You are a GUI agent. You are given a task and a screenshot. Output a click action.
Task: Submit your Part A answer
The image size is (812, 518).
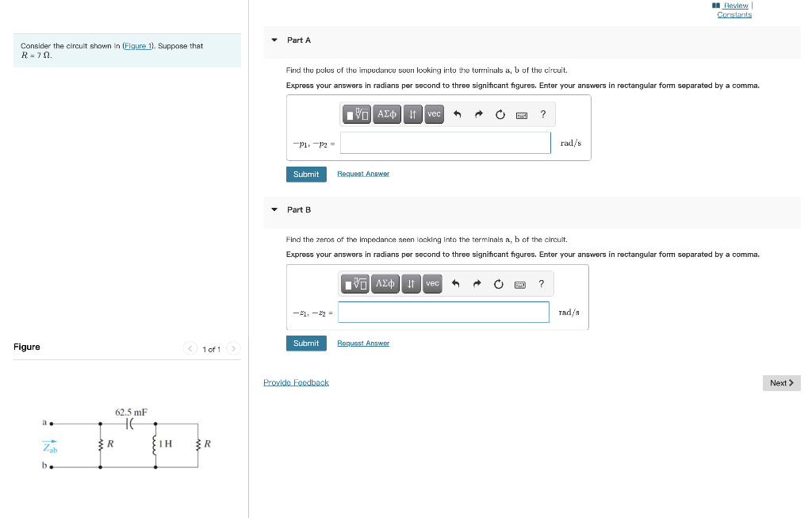(306, 174)
